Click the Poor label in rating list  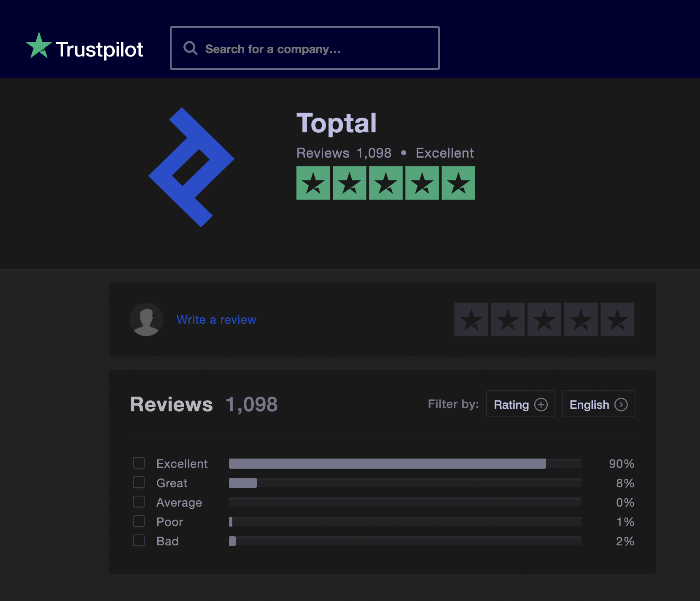(x=170, y=522)
